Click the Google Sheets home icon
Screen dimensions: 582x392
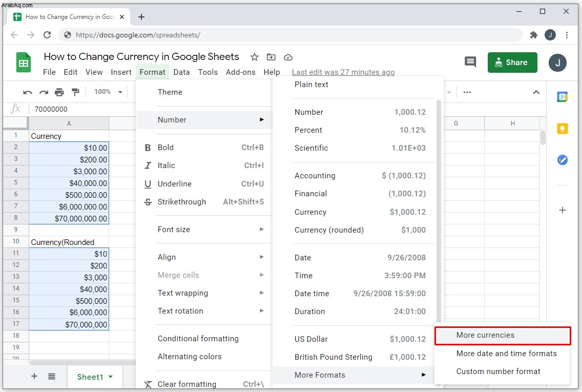(24, 63)
